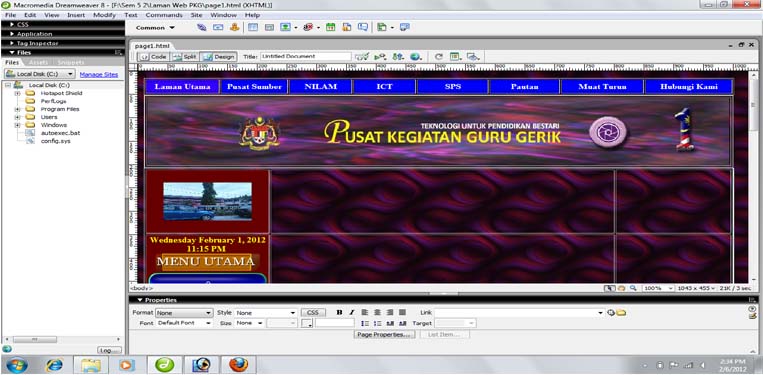Open the text color swatch picker
This screenshot has height=375, width=763.
coord(307,323)
